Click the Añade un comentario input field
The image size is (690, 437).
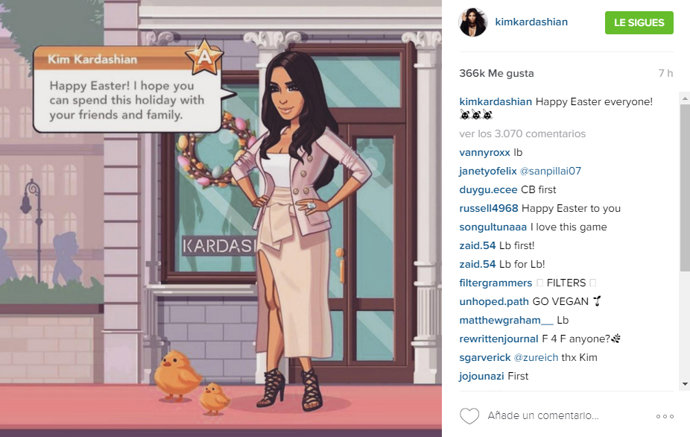pyautogui.click(x=543, y=415)
